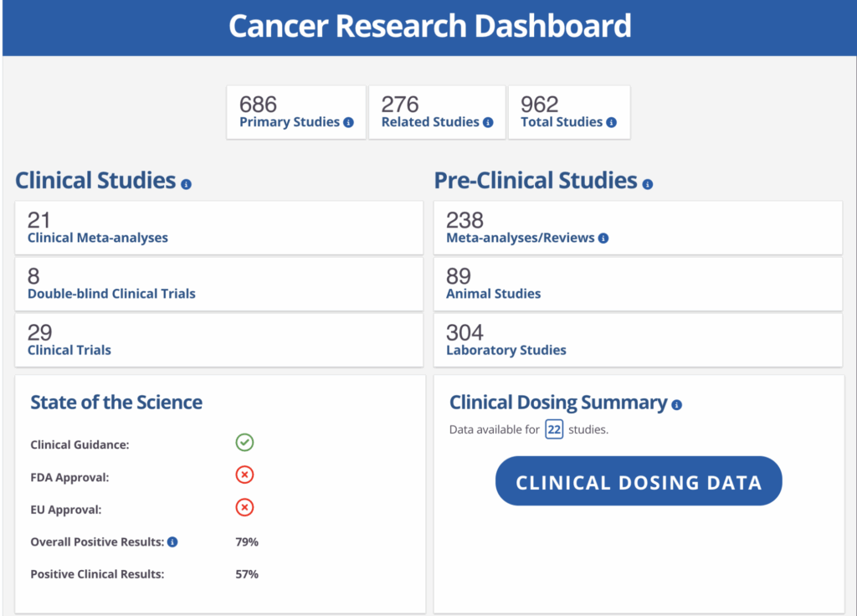Viewport: 857px width, 616px height.
Task: Click info icon beside Meta-analyses/Reviews
Action: (x=603, y=239)
